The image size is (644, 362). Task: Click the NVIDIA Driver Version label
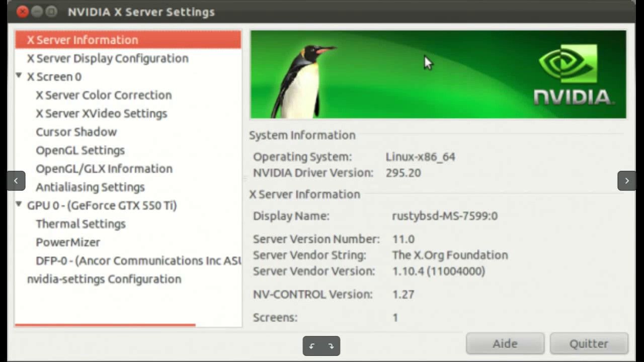(313, 173)
